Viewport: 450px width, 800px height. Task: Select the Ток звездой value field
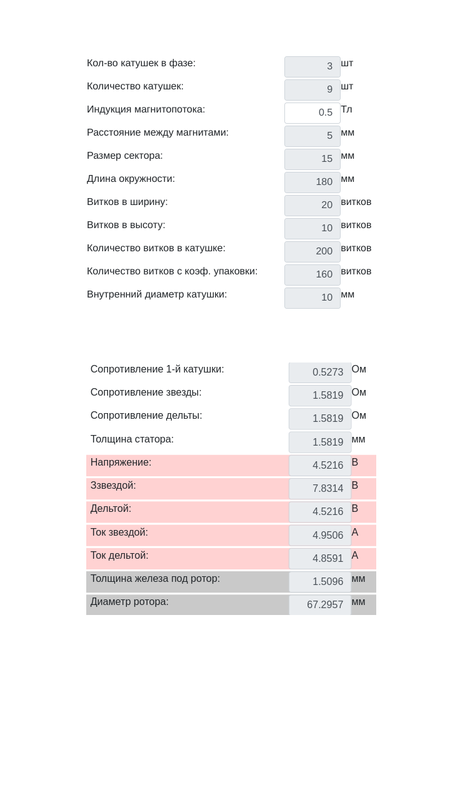point(320,535)
